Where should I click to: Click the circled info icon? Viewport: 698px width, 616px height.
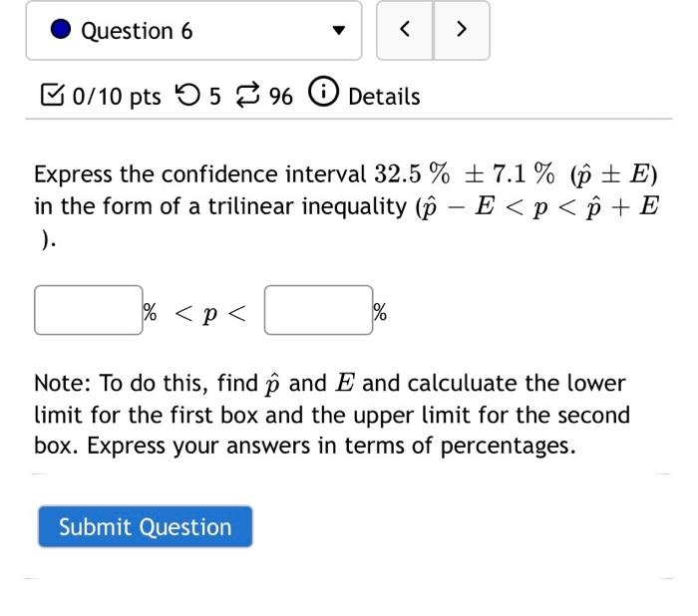(324, 92)
